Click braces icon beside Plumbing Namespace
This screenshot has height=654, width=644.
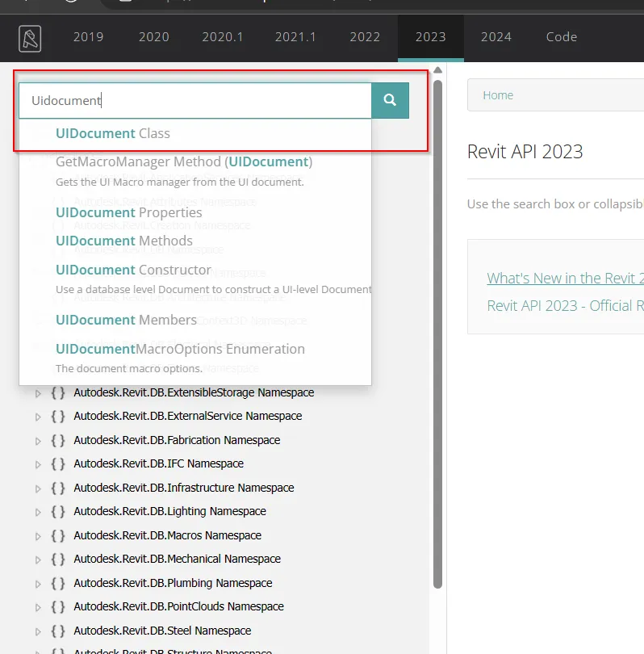click(x=58, y=583)
